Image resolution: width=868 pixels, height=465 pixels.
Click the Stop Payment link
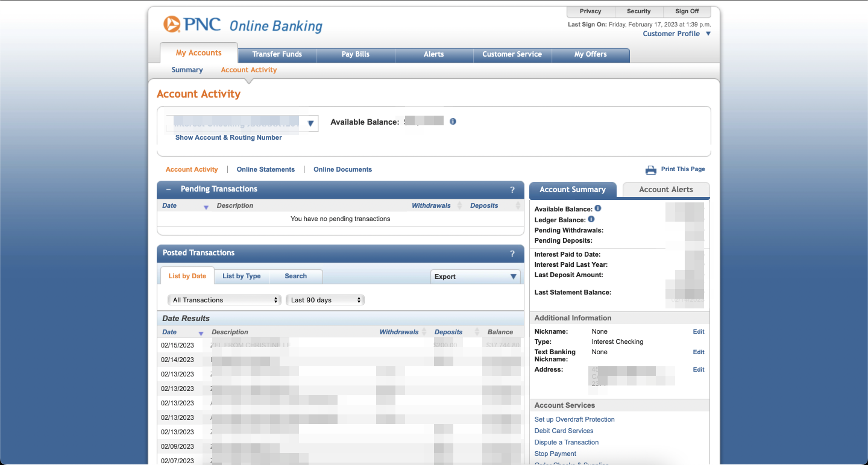click(x=555, y=454)
